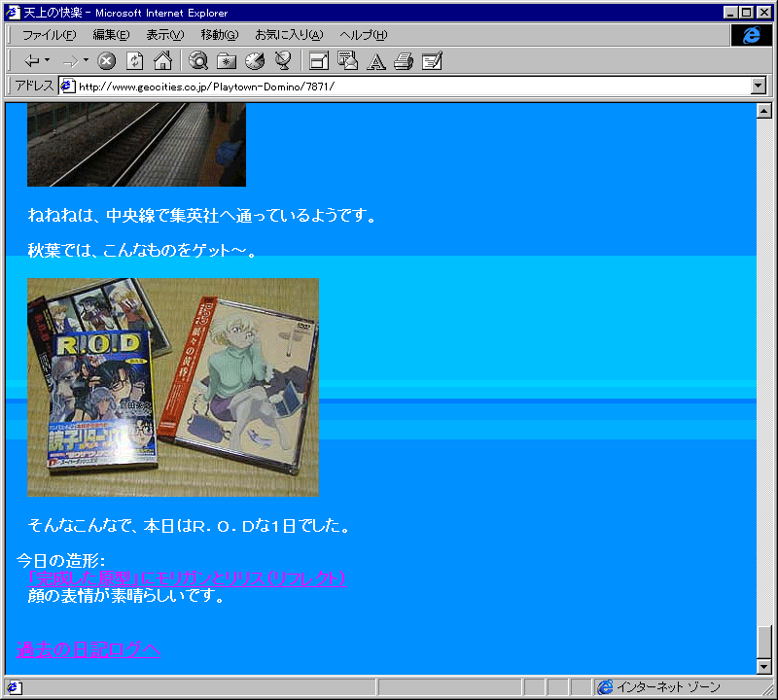The width and height of the screenshot is (778, 700).
Task: Open the 編集(E) menu
Action: pos(111,35)
